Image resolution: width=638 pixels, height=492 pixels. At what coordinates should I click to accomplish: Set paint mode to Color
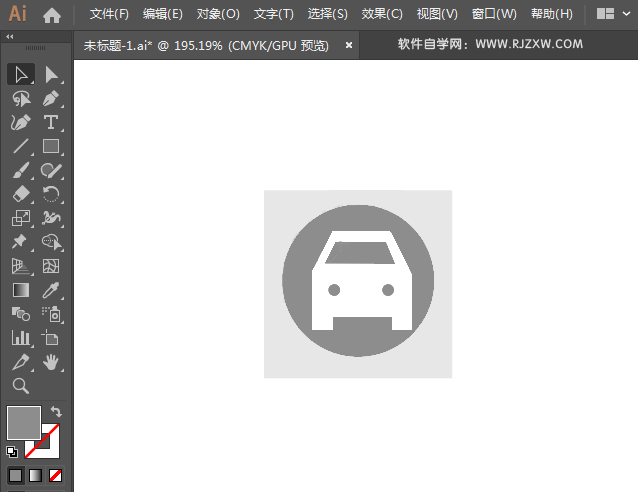[15, 475]
